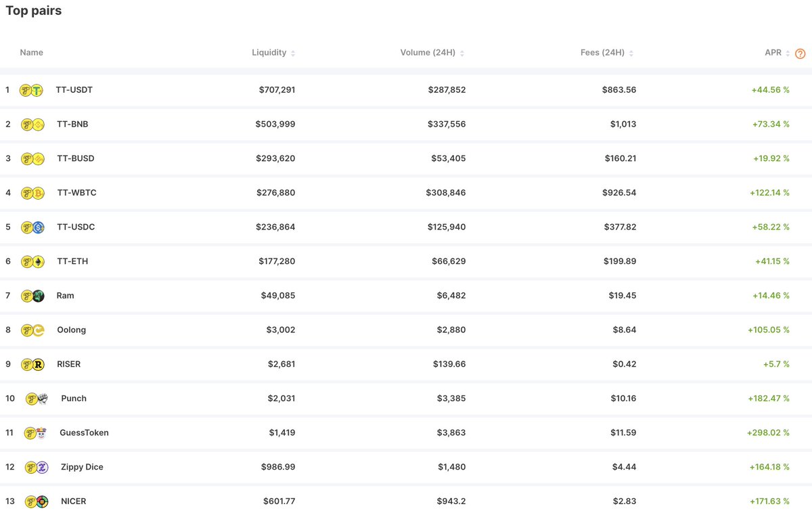Click volume value $308,846
The image size is (812, 515).
coord(446,193)
